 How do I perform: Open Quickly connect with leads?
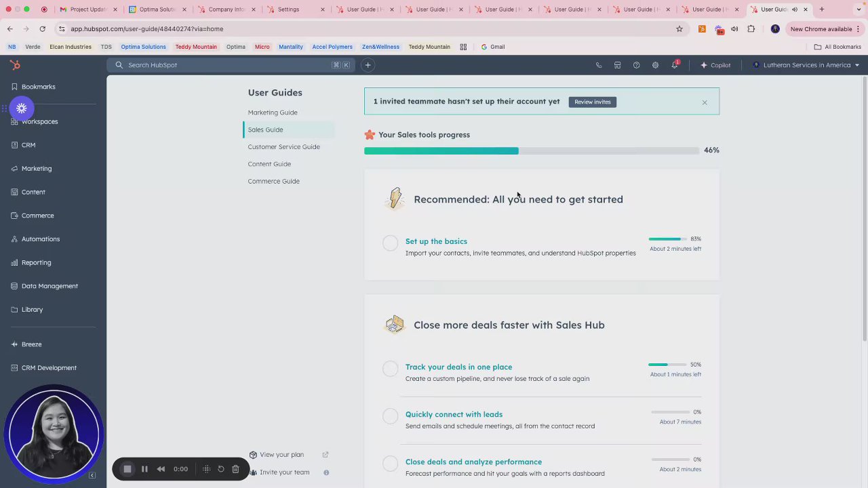point(454,414)
